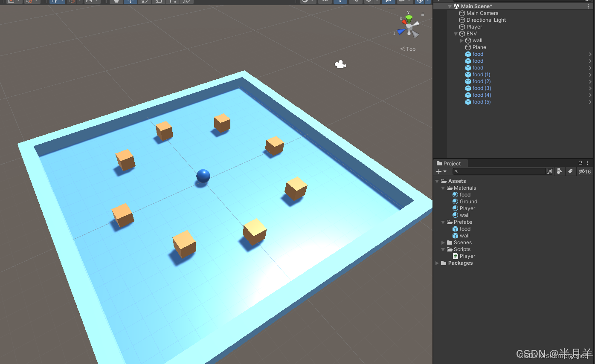Collapse the ENV object arrow
Screen dimensions: 595x364
pyautogui.click(x=456, y=34)
